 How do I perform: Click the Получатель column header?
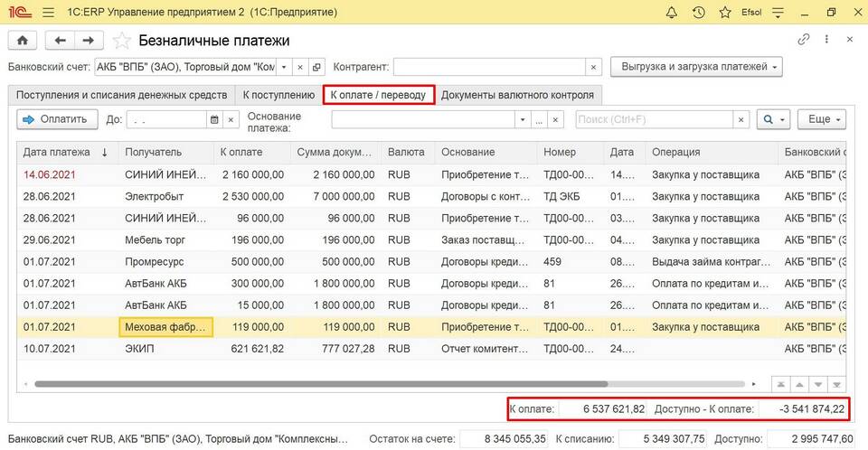[x=165, y=152]
